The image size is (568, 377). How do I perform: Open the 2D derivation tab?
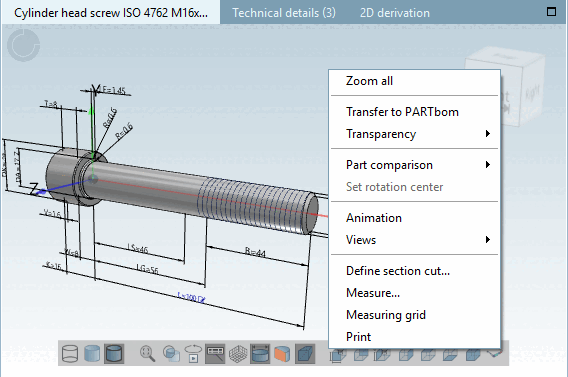[394, 13]
